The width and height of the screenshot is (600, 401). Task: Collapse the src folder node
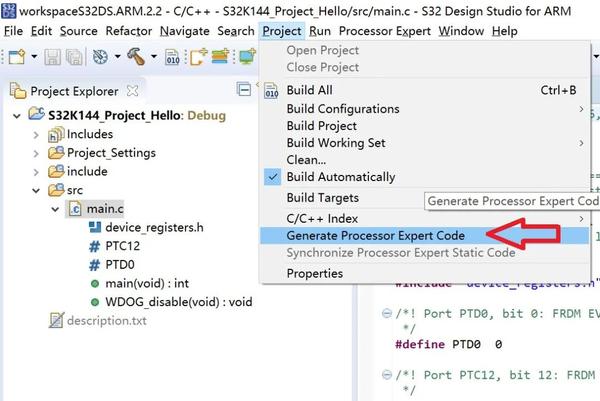tap(36, 190)
